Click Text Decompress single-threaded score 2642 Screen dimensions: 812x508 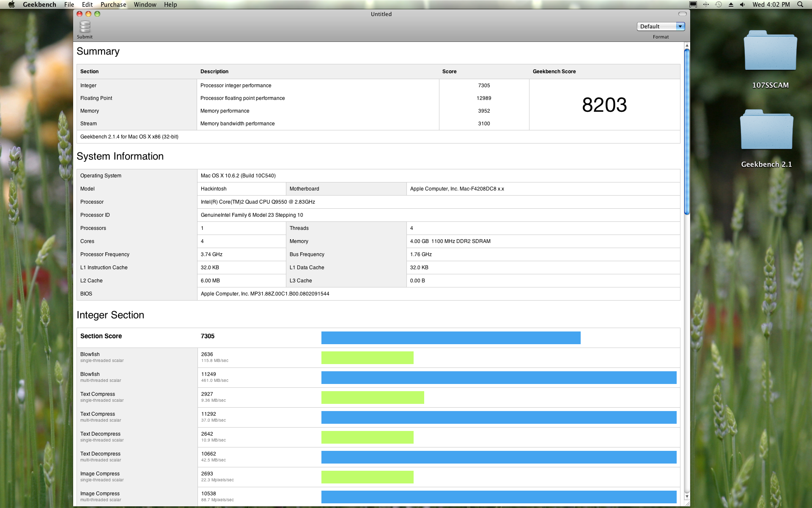(x=207, y=434)
